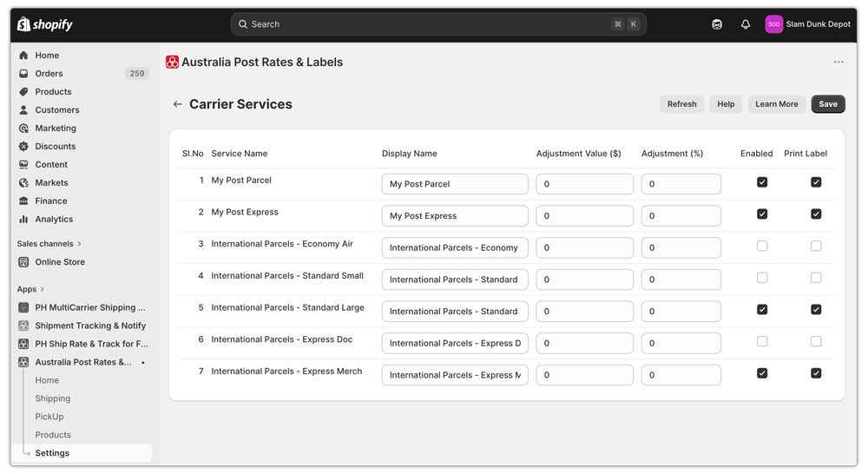Click the Shipment Tracking & Notify app icon
Image resolution: width=868 pixels, height=474 pixels.
23,326
